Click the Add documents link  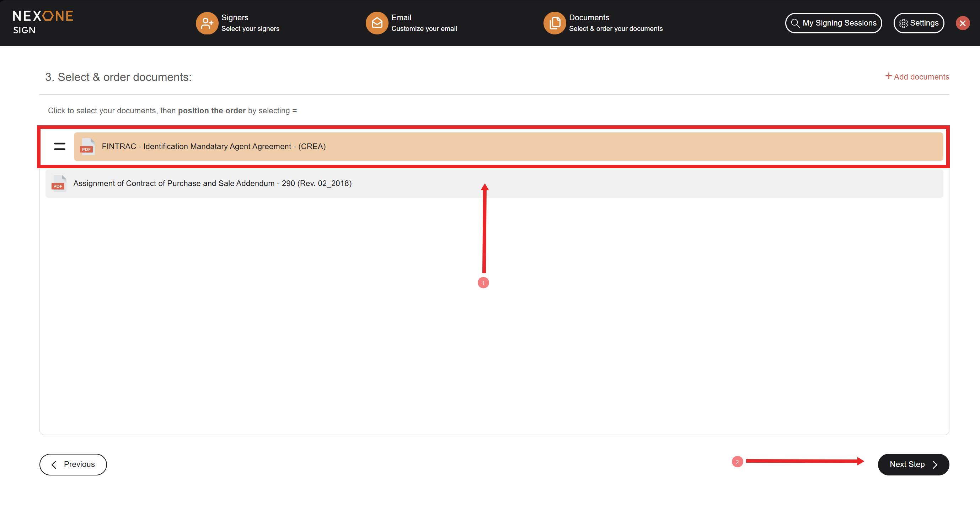921,77
